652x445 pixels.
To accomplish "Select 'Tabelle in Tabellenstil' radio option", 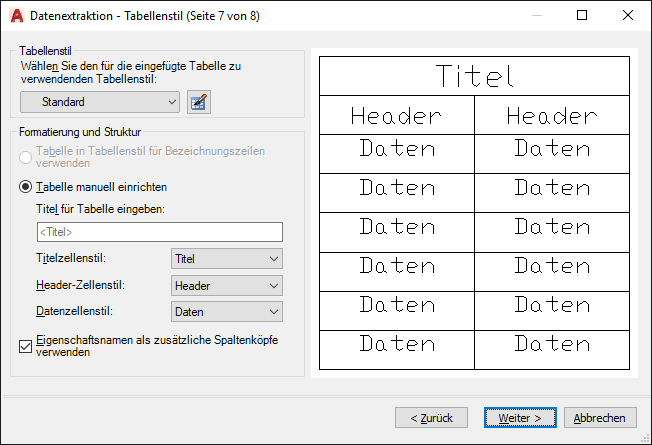I will (26, 157).
